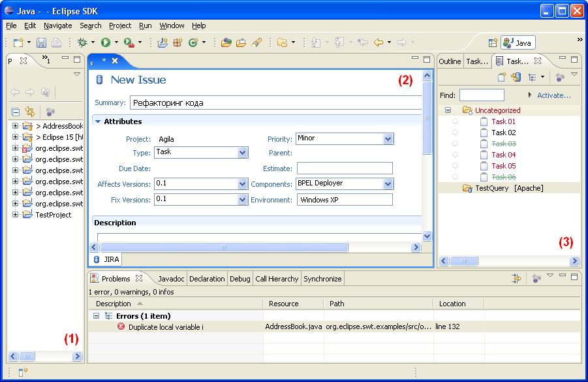Toggle the activation circle beside Task 04

pyautogui.click(x=456, y=155)
